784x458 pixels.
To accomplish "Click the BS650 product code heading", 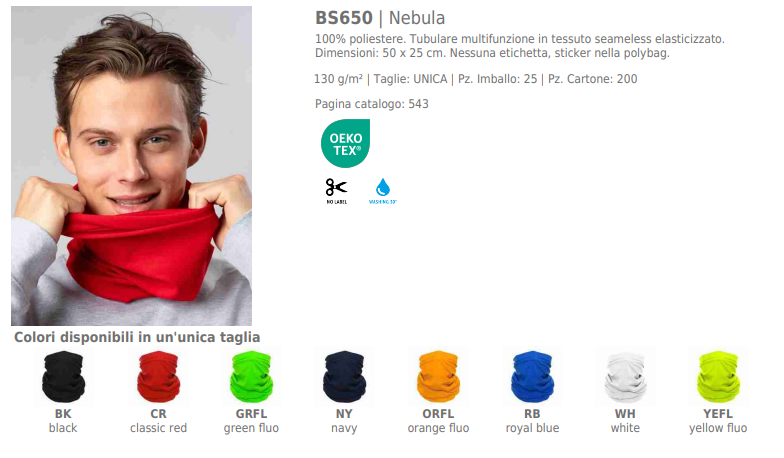I will [x=344, y=18].
